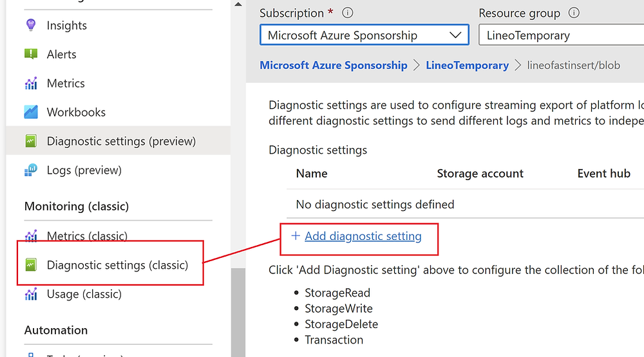Screen dimensions: 644x357
Task: Click the blue Workbooks icon
Action: tap(31, 112)
